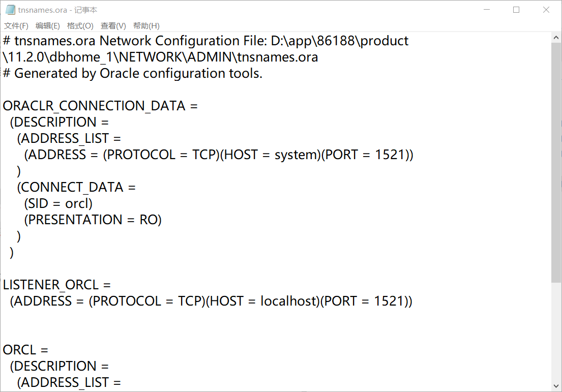
Task: Open the 文件(F) File menu
Action: point(15,25)
